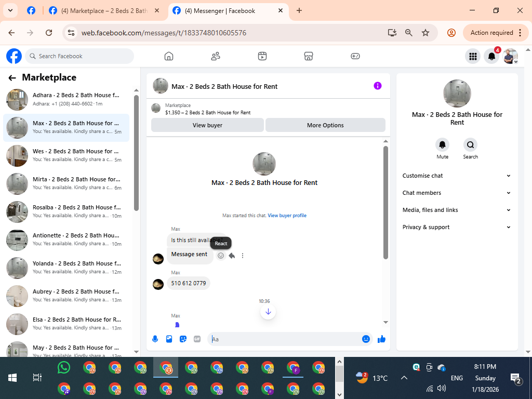Open emoji picker in message box
Viewport: 532px width, 399px height.
click(x=366, y=339)
